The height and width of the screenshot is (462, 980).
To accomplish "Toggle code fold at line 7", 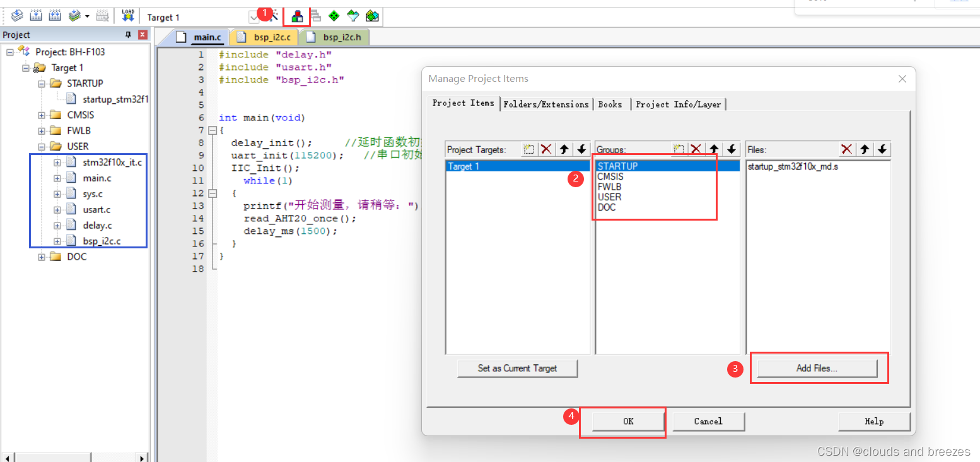I will pos(212,130).
